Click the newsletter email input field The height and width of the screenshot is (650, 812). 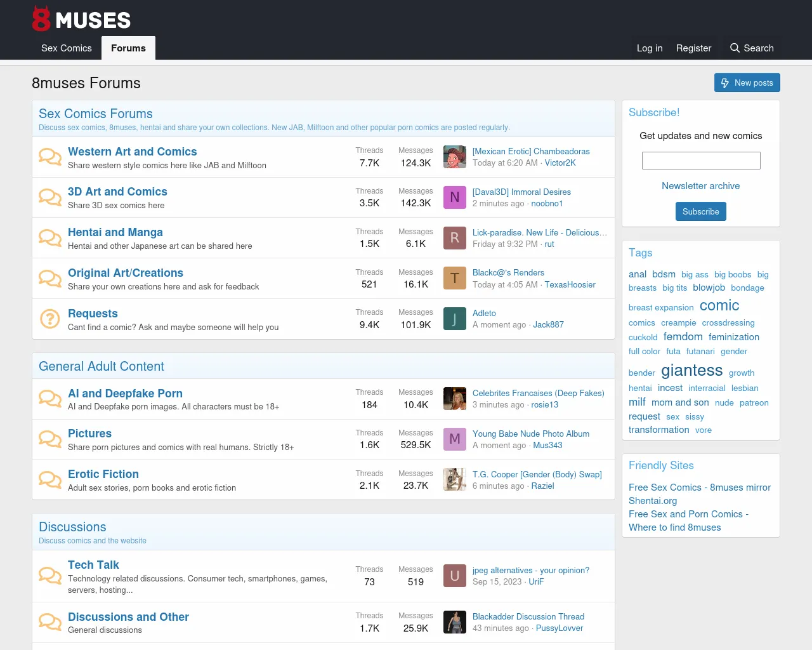tap(701, 161)
